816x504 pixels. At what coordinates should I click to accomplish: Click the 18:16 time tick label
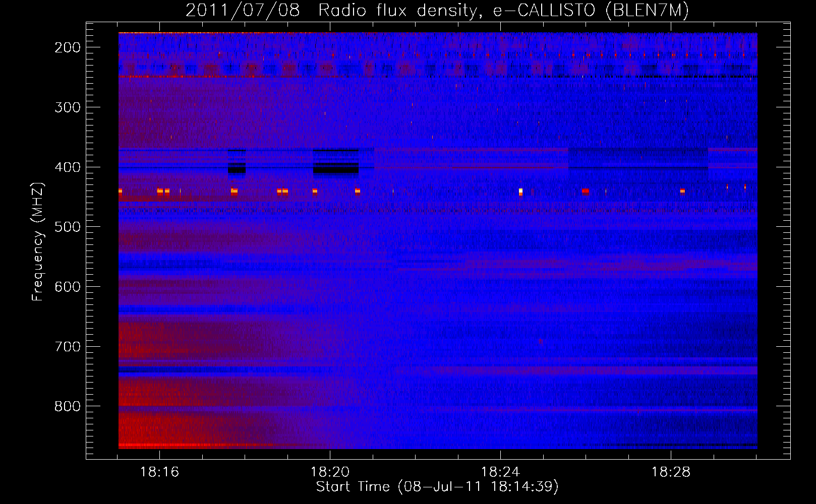click(x=159, y=472)
